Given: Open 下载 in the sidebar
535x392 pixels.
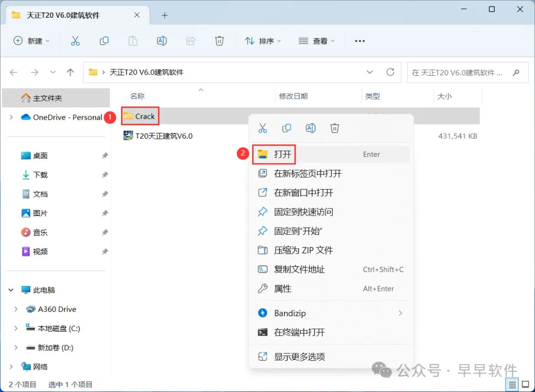Looking at the screenshot, I should click(40, 175).
